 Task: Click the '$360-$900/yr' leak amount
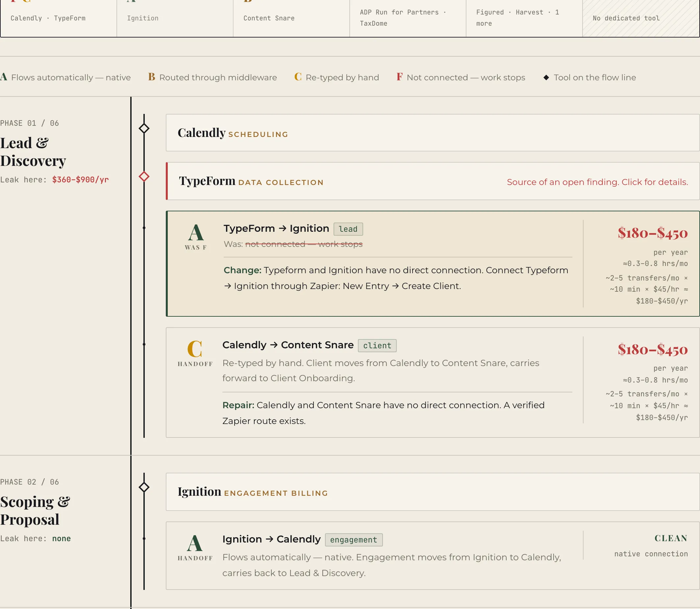point(81,179)
